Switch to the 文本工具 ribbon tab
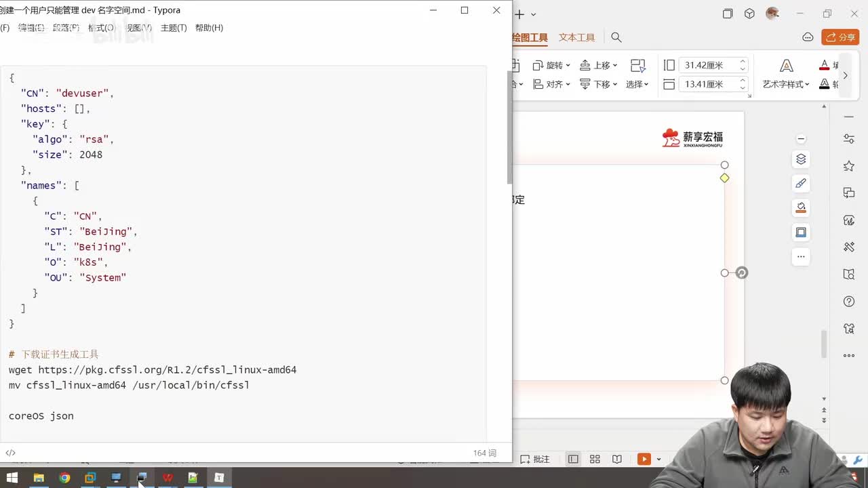 click(576, 38)
